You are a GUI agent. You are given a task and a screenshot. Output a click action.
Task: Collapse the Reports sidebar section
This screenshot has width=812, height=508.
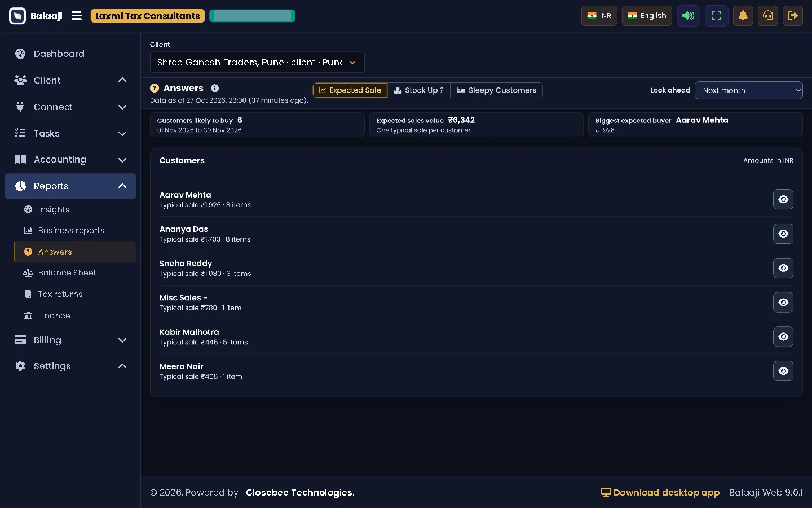(x=70, y=186)
